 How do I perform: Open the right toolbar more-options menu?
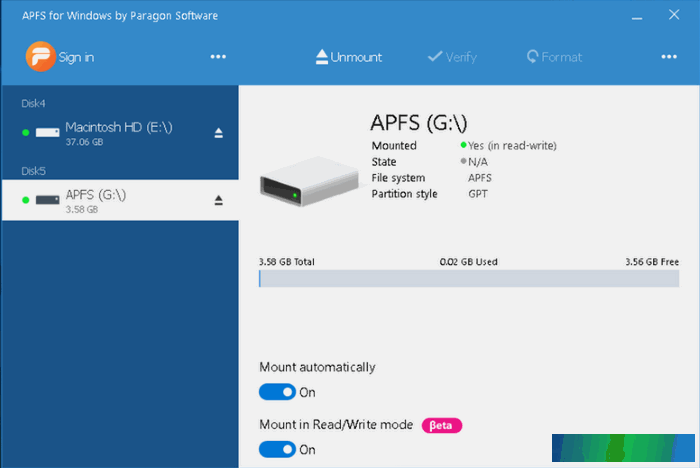(x=669, y=57)
